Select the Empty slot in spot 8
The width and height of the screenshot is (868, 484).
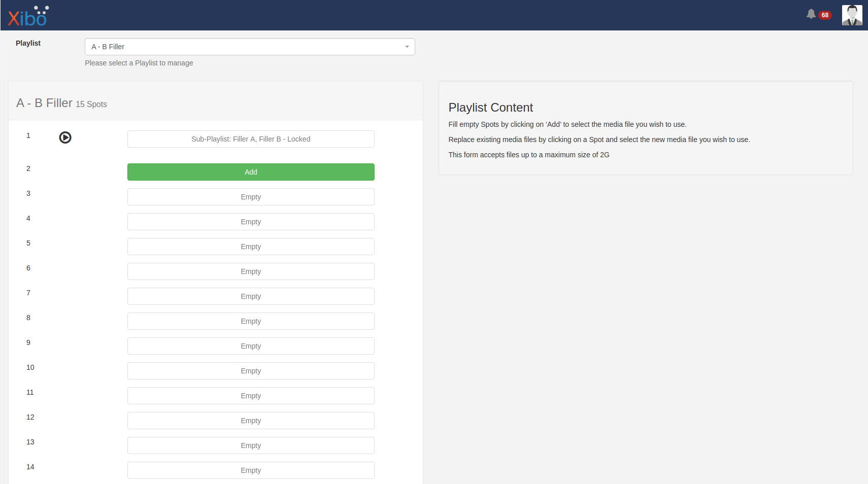point(251,321)
